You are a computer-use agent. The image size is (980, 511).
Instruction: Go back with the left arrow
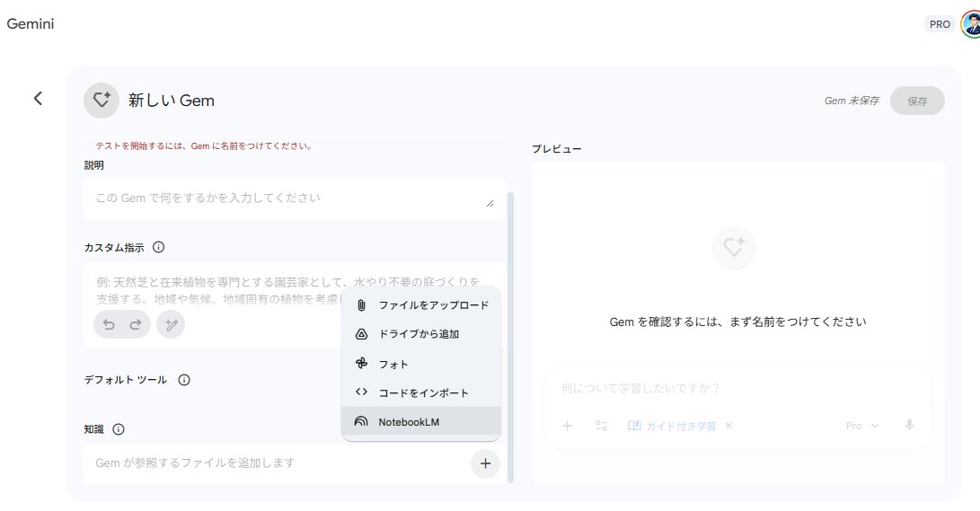coord(38,99)
